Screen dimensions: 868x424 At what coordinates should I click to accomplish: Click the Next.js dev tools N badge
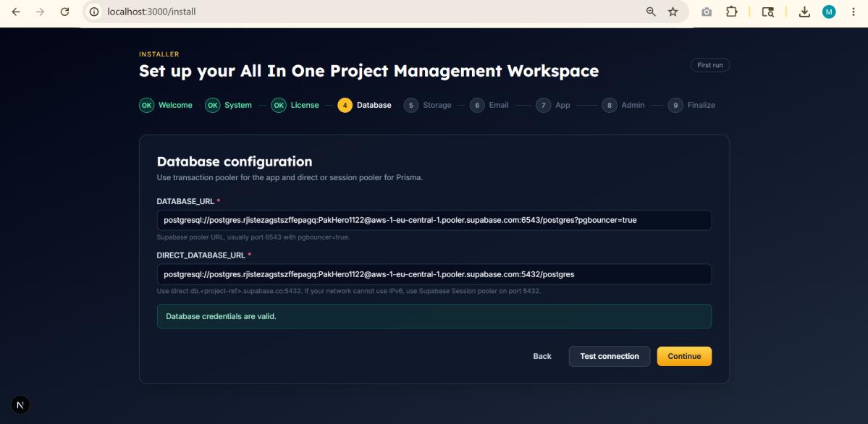[20, 405]
